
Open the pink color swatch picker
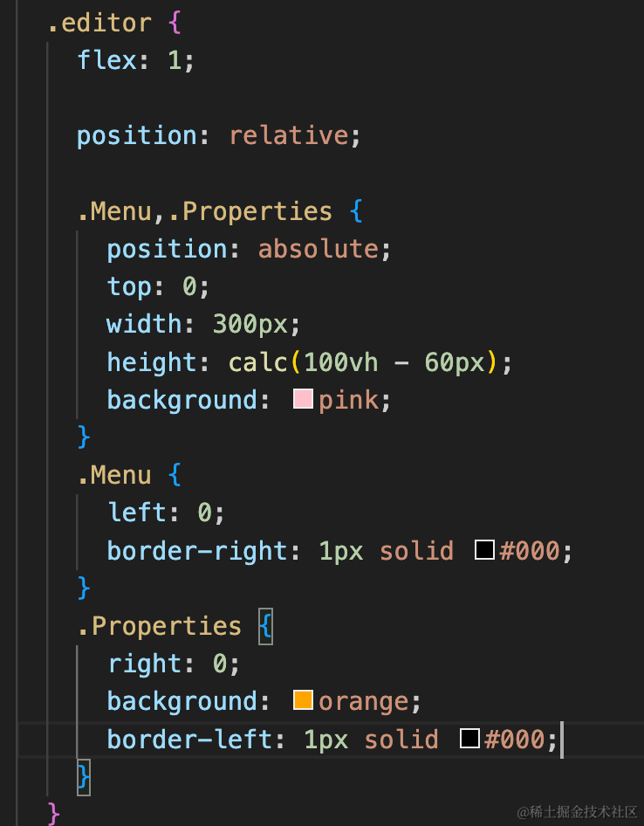pos(303,399)
